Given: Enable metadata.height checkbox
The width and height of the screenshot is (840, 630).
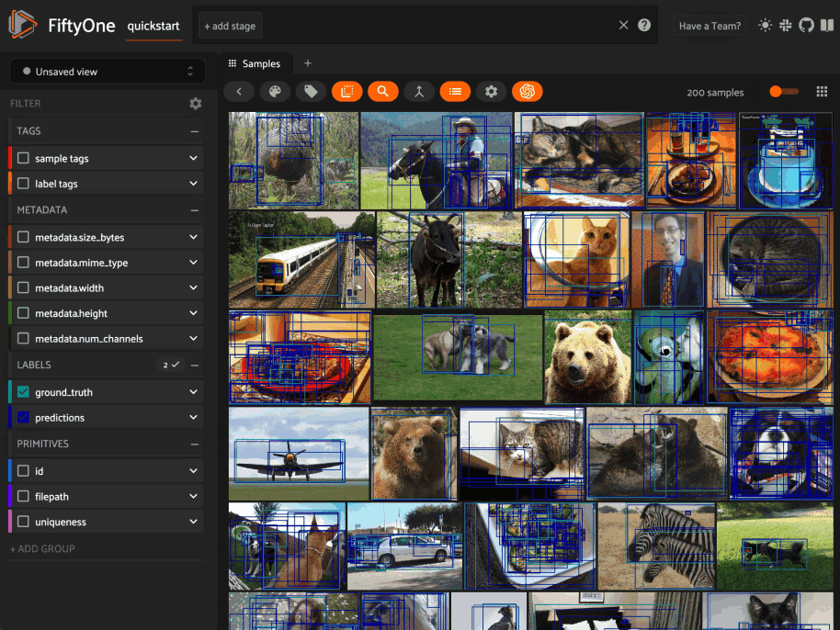Looking at the screenshot, I should pyautogui.click(x=23, y=312).
